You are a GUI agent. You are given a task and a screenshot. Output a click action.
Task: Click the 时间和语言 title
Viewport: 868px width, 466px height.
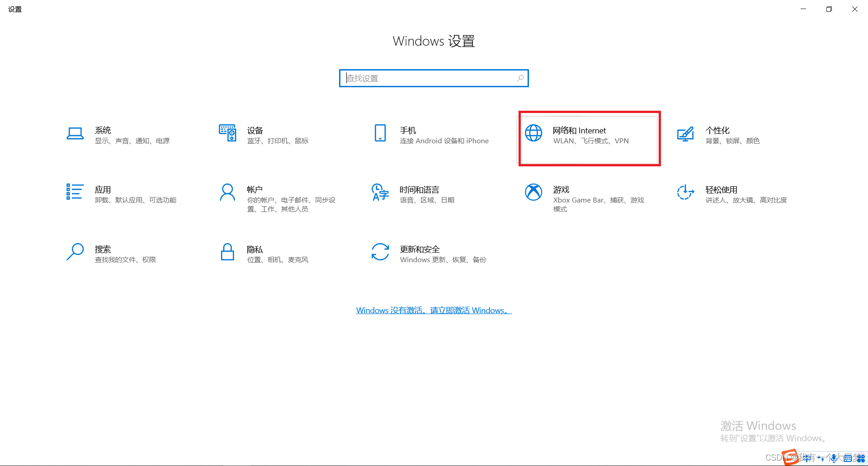[420, 189]
